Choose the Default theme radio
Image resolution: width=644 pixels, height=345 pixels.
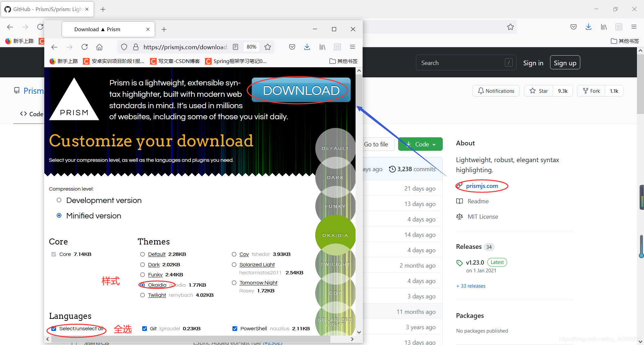click(143, 254)
